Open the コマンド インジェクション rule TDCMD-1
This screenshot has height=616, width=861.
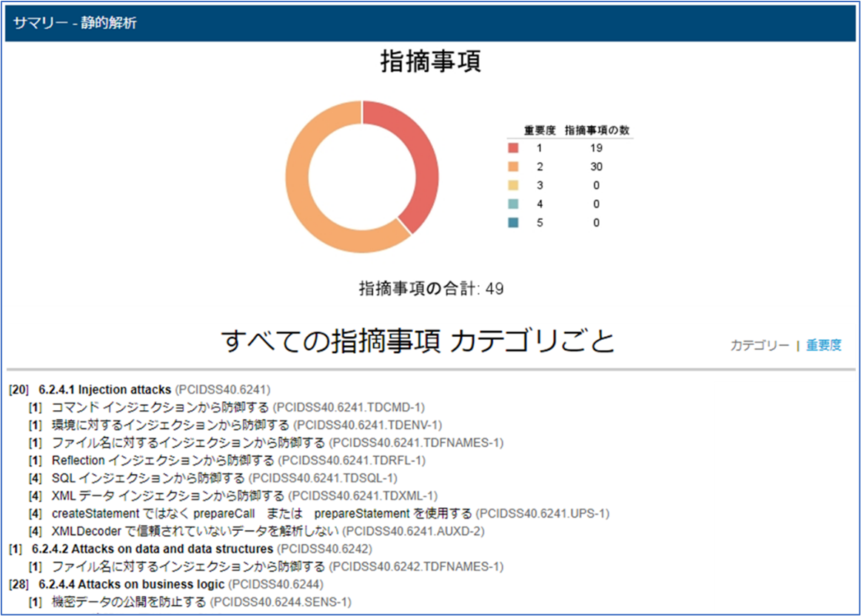[160, 406]
